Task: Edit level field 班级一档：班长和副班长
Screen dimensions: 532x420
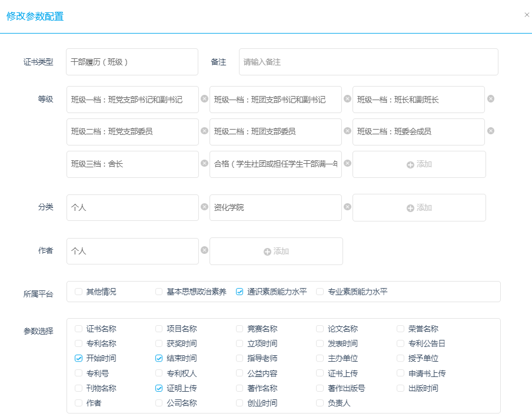Action: (418, 100)
